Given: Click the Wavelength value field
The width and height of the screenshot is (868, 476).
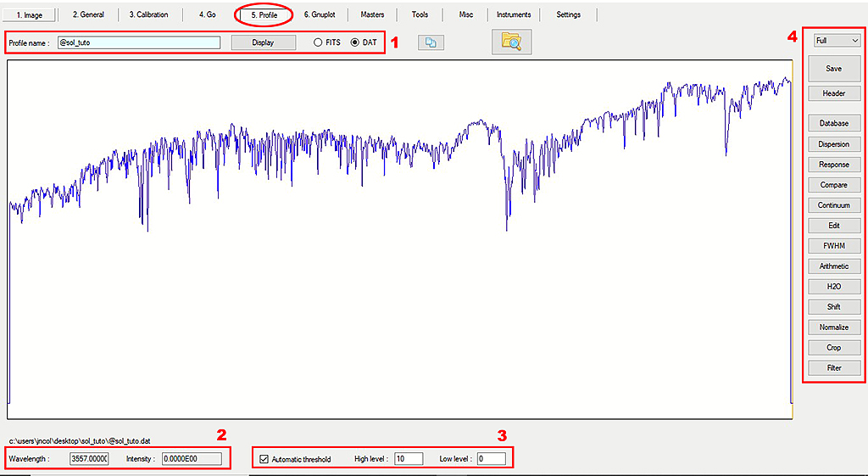Looking at the screenshot, I should click(x=89, y=459).
